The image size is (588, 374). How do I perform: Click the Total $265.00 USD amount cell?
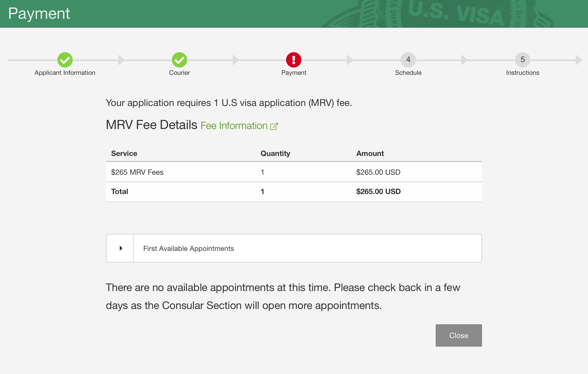378,191
